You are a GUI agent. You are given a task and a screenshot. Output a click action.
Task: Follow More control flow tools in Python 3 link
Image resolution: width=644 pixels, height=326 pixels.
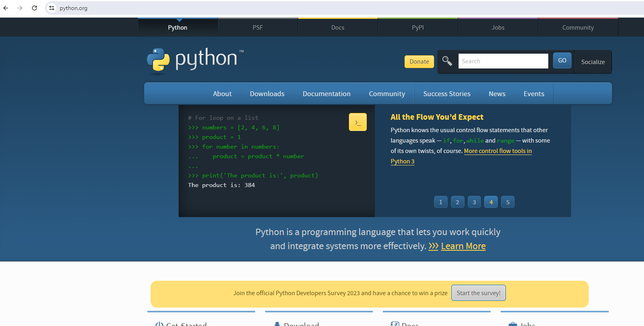pyautogui.click(x=498, y=151)
